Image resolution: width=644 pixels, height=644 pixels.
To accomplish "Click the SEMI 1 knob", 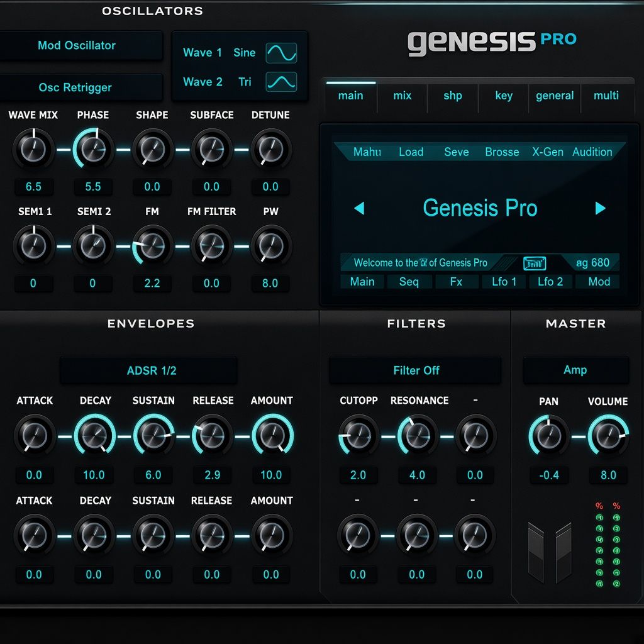I will pyautogui.click(x=33, y=246).
